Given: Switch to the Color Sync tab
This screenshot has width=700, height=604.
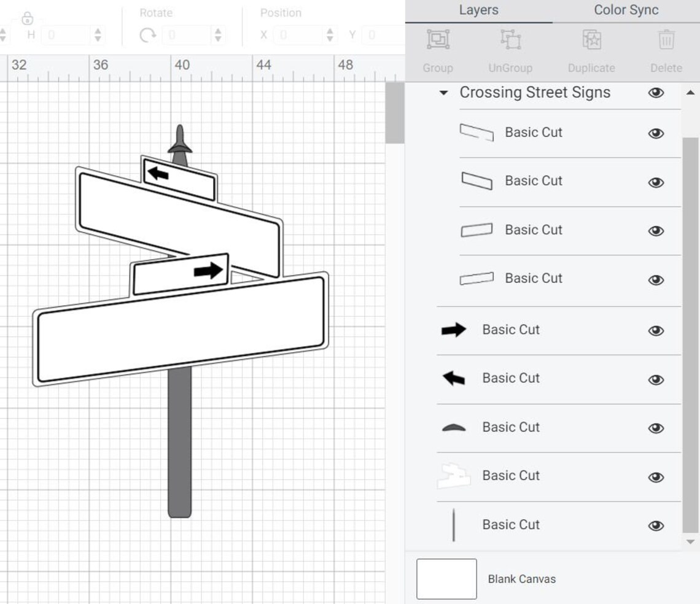Looking at the screenshot, I should (x=626, y=10).
